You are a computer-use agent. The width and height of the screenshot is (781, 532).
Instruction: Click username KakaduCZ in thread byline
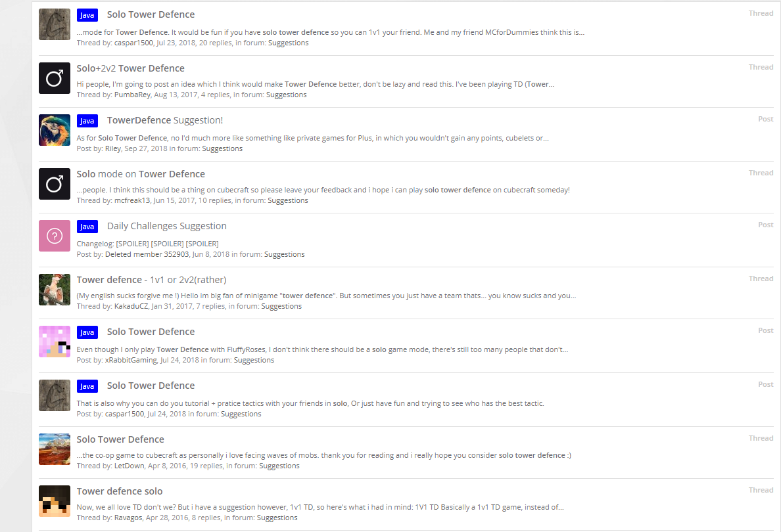click(131, 306)
